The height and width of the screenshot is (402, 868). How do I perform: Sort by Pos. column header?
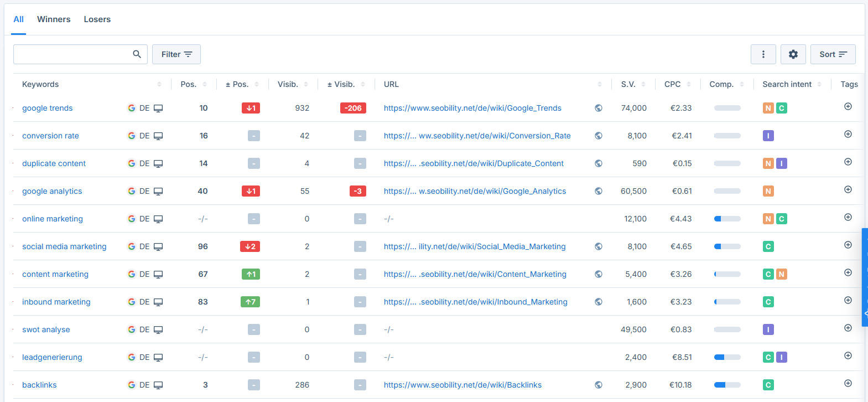point(205,84)
